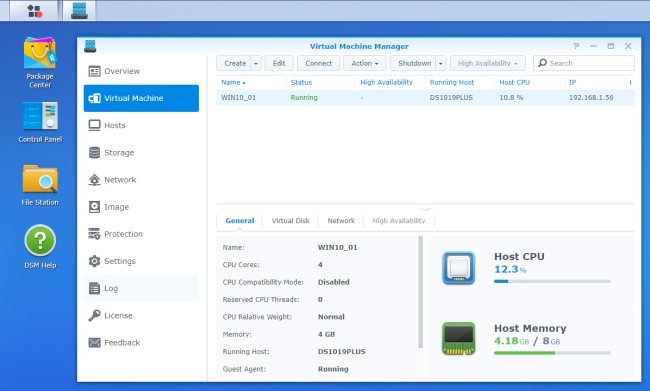This screenshot has width=650, height=391.
Task: Click the Host Memory RAM icon
Action: pyautogui.click(x=458, y=339)
